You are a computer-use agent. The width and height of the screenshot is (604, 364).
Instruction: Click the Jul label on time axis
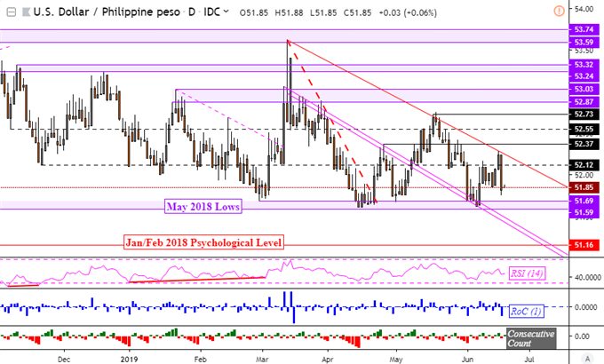(529, 360)
